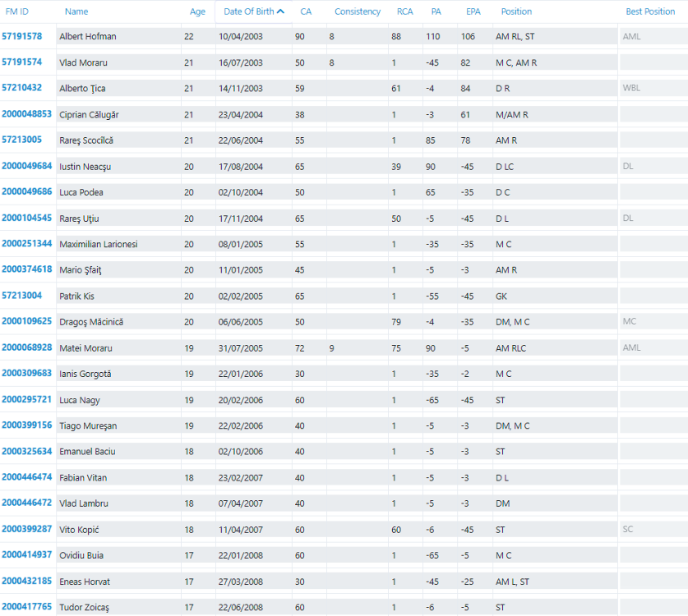
Task: Sort by Best Position column
Action: [x=650, y=11]
